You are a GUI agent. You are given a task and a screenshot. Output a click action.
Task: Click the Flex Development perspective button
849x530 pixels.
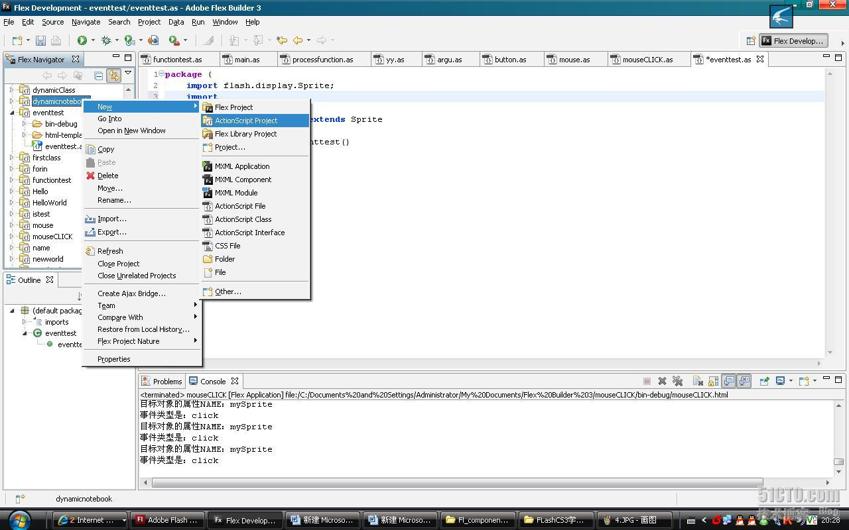(x=793, y=41)
